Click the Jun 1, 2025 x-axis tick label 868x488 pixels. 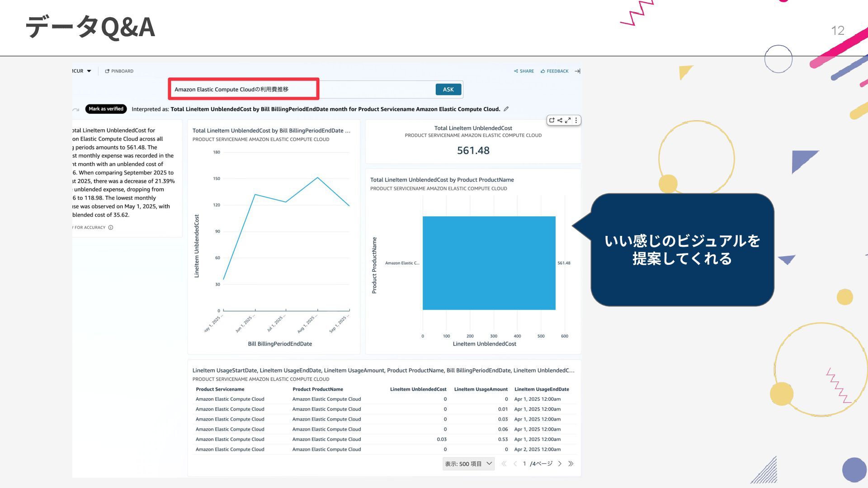[245, 324]
